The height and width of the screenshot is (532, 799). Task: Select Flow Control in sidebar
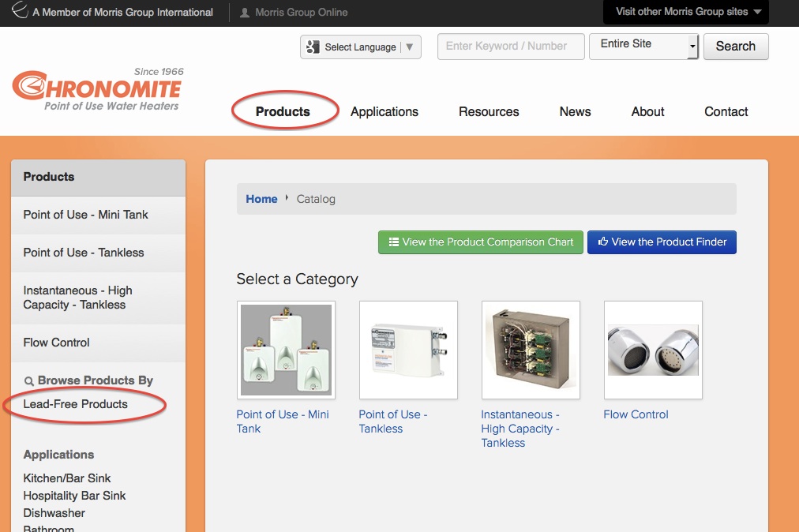pos(99,343)
